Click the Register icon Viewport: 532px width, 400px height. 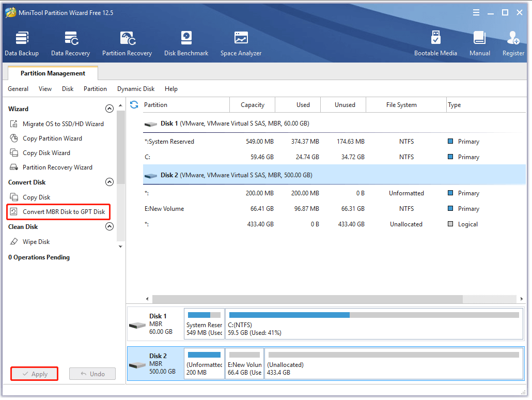[x=513, y=38]
